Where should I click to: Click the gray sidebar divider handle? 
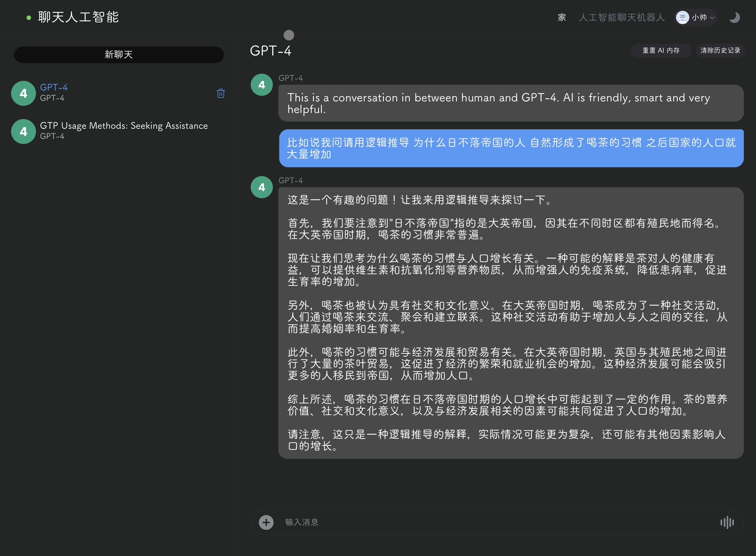coord(289,35)
